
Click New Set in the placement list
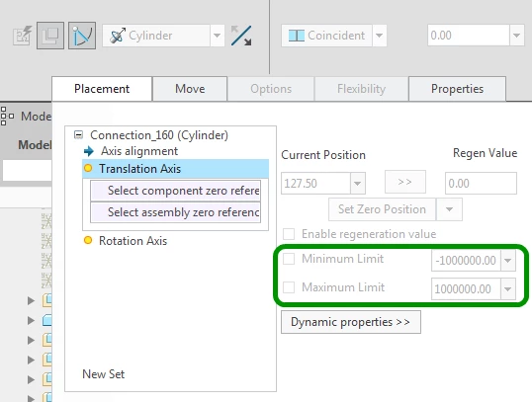click(x=104, y=374)
